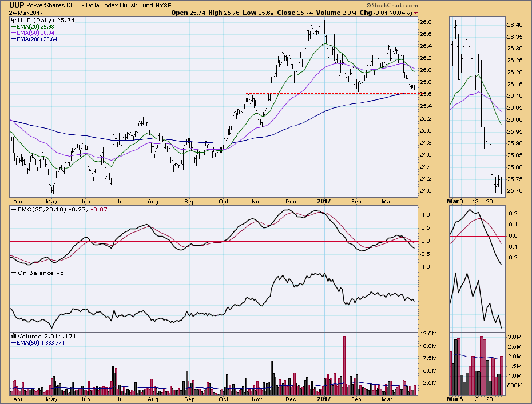Click the 2017 year label on price axis
Image resolution: width=532 pixels, height=404 pixels.
tap(323, 202)
